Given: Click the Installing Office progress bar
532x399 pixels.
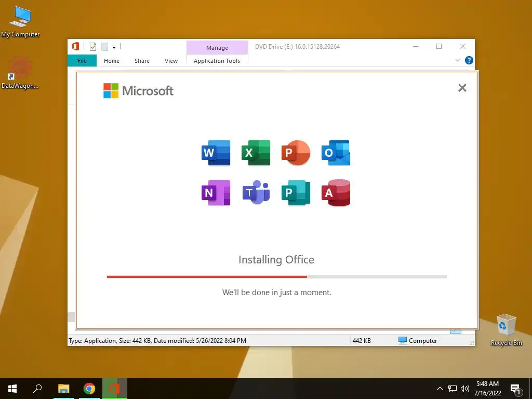Looking at the screenshot, I should tap(277, 277).
